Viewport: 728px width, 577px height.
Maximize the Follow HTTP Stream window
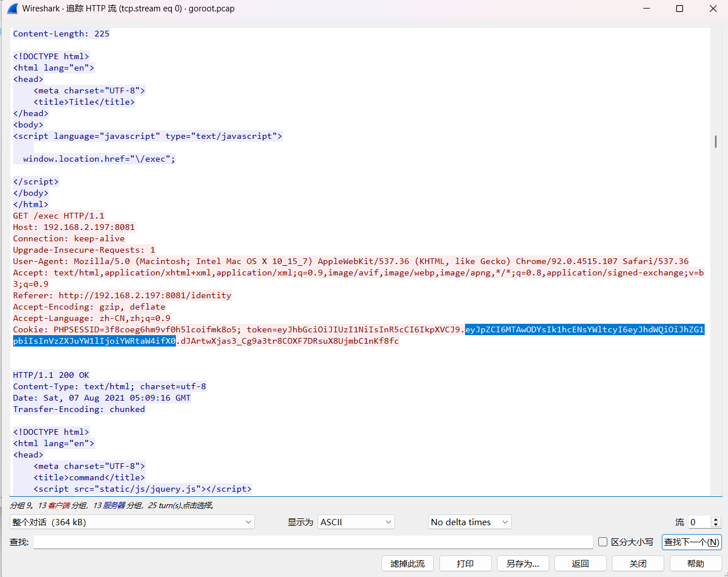[680, 9]
